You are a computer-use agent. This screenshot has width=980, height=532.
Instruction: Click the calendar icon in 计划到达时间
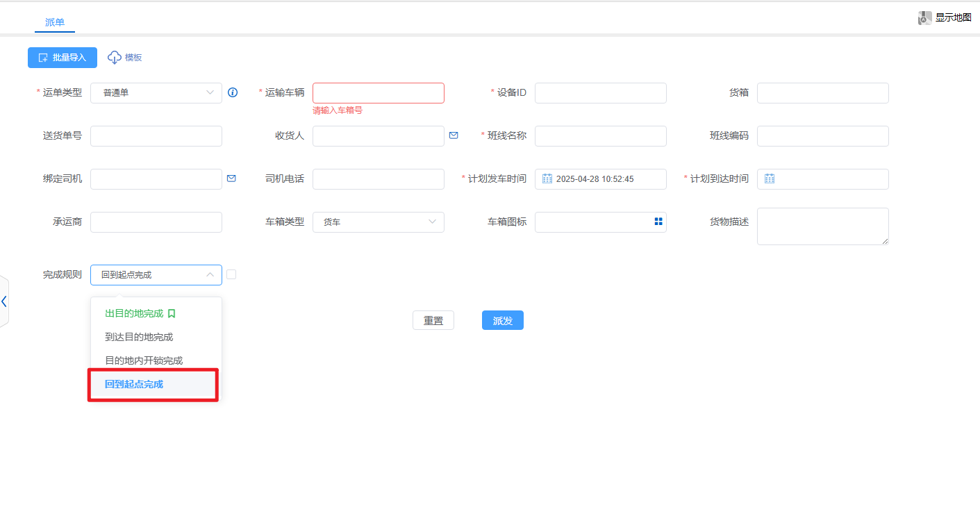click(x=770, y=178)
